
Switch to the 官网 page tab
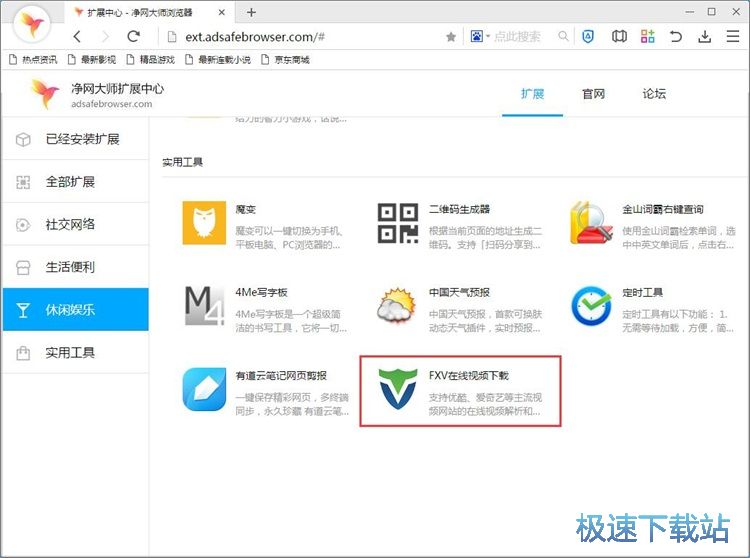(593, 94)
